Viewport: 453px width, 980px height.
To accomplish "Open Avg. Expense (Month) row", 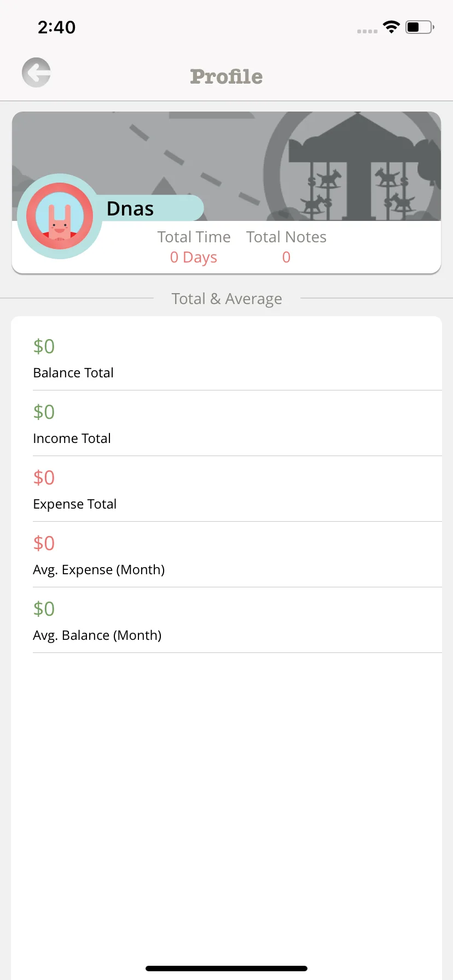I will (237, 555).
